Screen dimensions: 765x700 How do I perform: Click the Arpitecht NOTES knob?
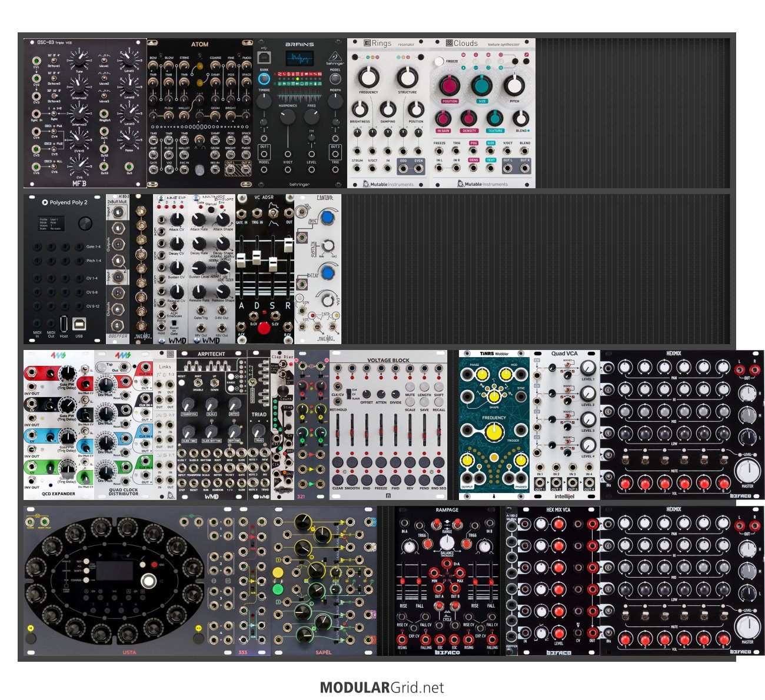234,405
